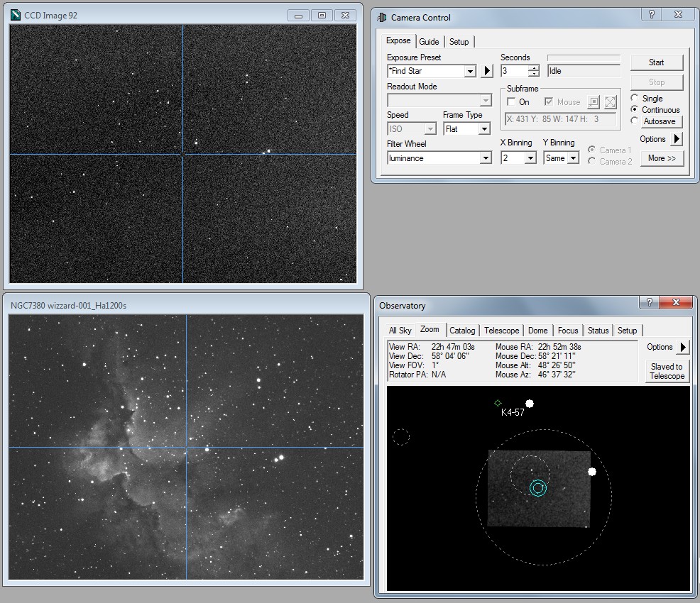Open the Frame Type dropdown
700x603 pixels.
point(484,129)
